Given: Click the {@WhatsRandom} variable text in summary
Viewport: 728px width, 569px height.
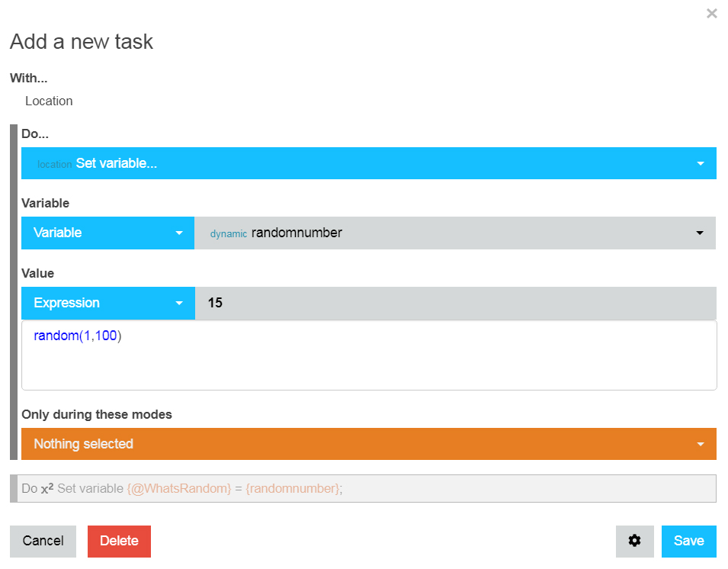Looking at the screenshot, I should (x=178, y=489).
